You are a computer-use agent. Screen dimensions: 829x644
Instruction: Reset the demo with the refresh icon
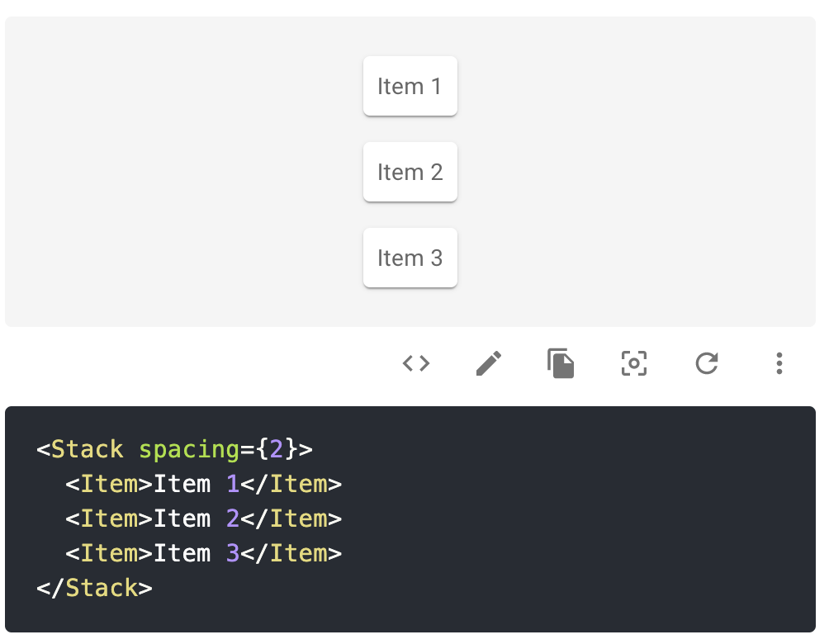pyautogui.click(x=706, y=363)
